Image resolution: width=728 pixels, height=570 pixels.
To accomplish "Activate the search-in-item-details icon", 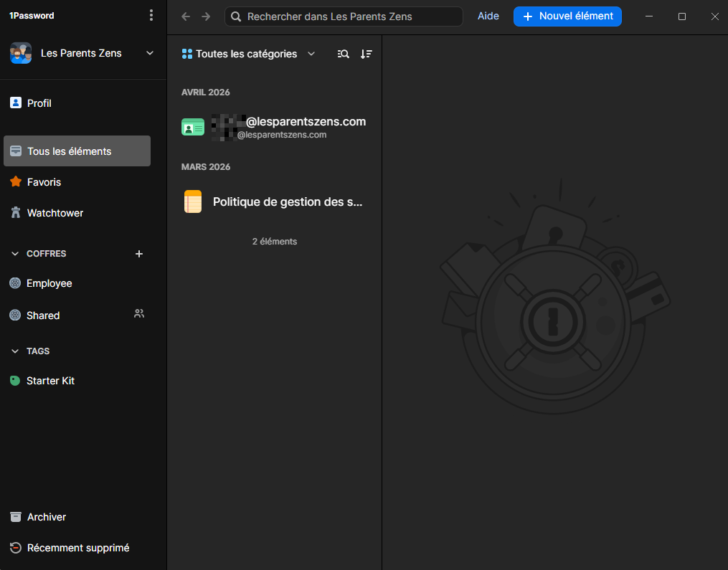I will pyautogui.click(x=343, y=54).
